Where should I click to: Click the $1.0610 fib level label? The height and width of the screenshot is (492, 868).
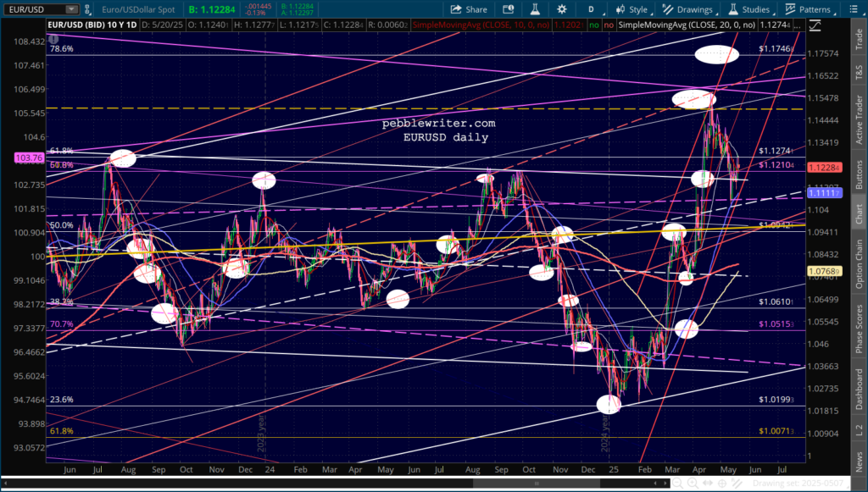(x=776, y=301)
